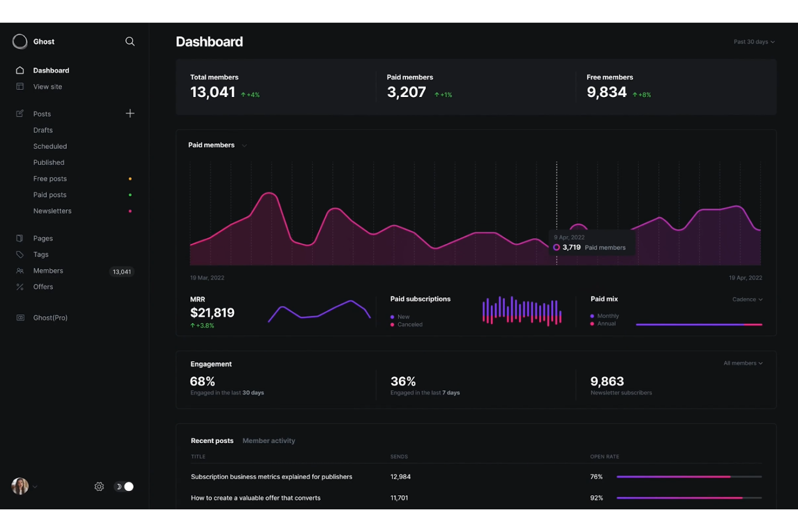
Task: Open Scheduled posts list
Action: tap(50, 146)
